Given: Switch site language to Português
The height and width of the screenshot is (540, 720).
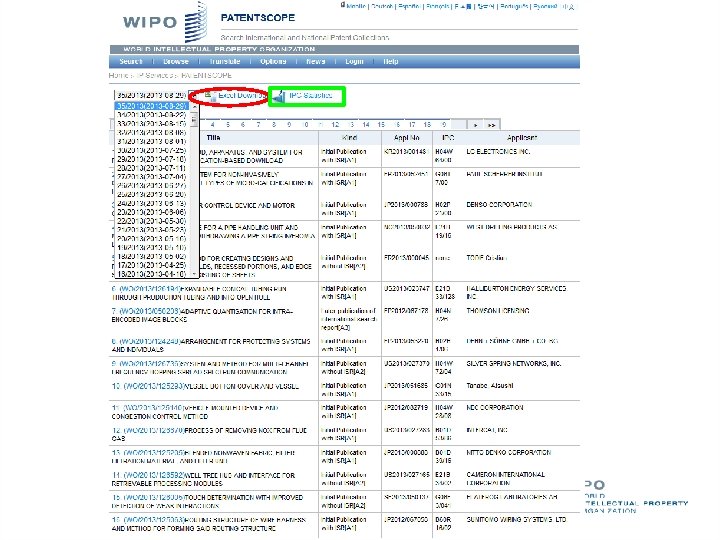Looking at the screenshot, I should 514,6.
